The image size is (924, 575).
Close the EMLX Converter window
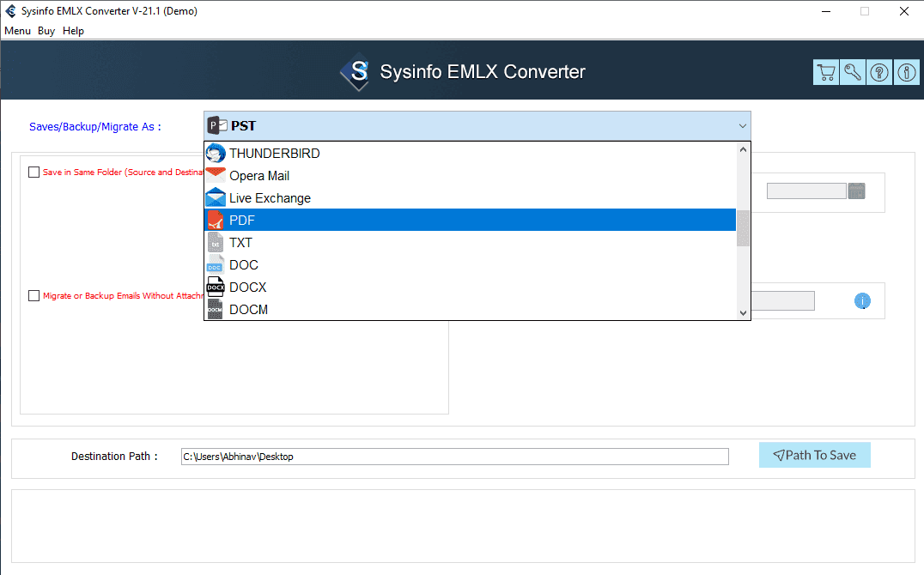coord(904,11)
